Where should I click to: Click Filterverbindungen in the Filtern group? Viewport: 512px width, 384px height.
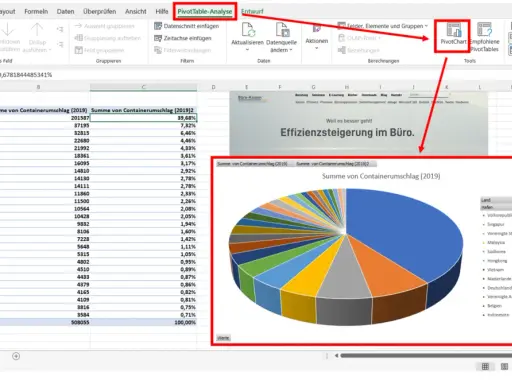(183, 50)
